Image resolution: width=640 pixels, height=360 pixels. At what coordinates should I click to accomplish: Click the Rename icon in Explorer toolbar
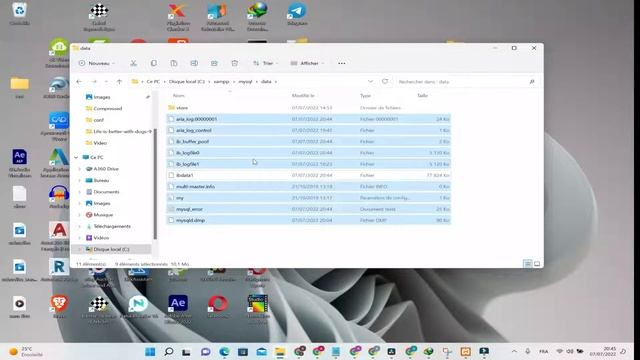coord(194,63)
